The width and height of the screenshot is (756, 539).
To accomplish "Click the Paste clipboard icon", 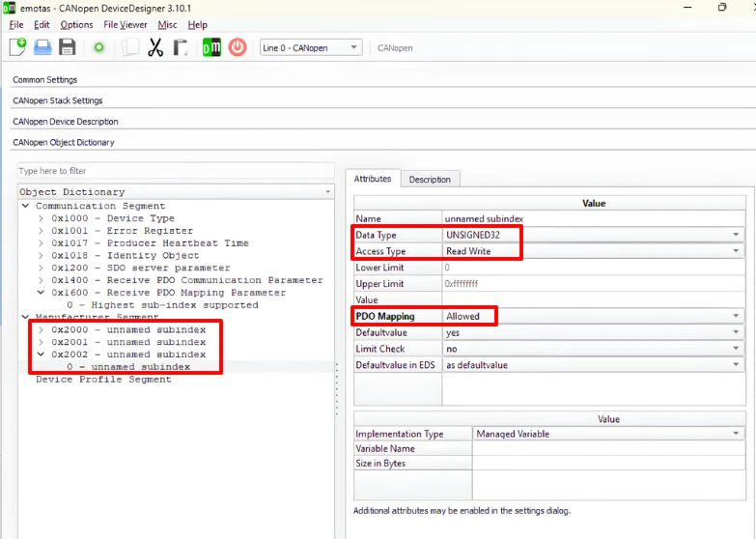I will click(x=181, y=47).
